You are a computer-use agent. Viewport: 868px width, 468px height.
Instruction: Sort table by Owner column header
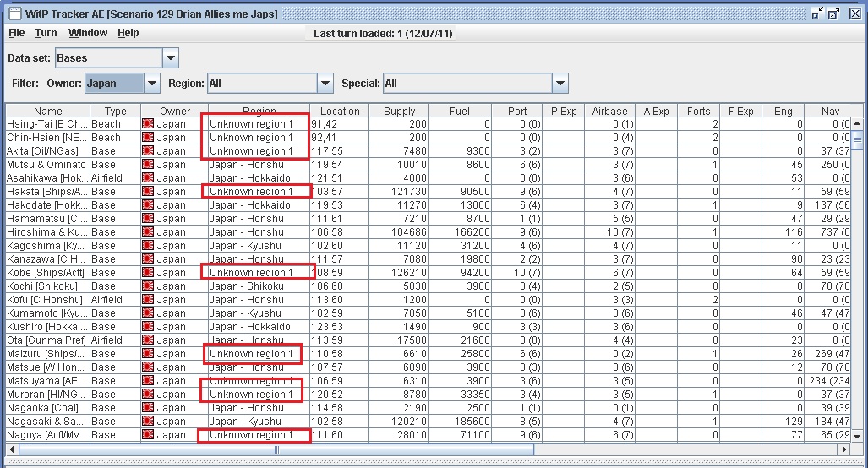click(x=174, y=111)
